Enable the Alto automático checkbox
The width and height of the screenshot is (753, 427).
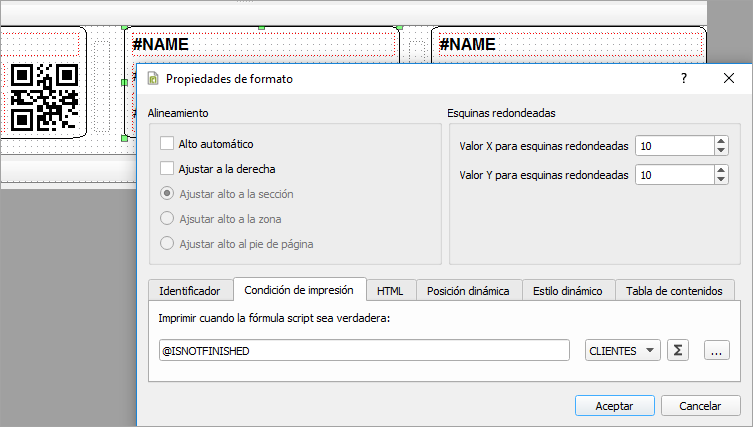[167, 144]
